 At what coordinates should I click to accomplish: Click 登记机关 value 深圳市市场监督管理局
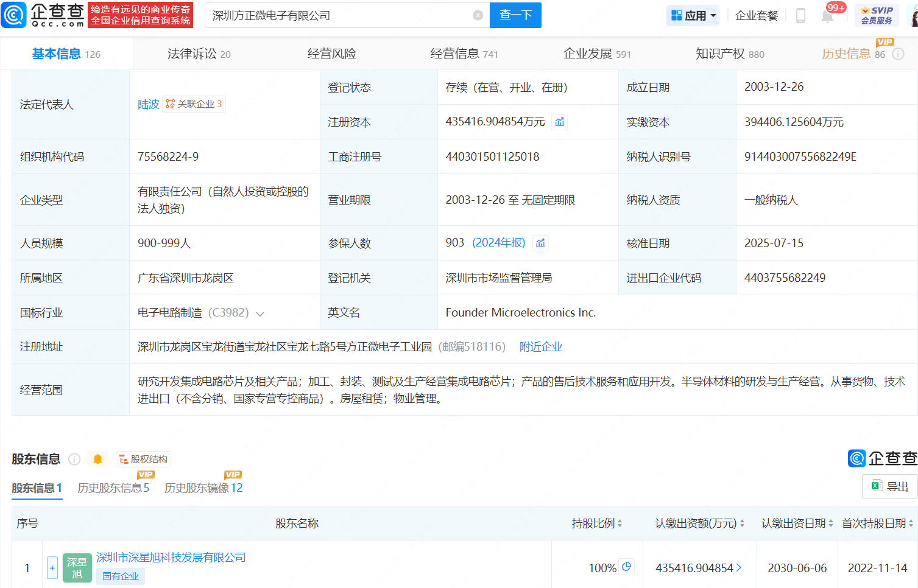[x=499, y=278]
